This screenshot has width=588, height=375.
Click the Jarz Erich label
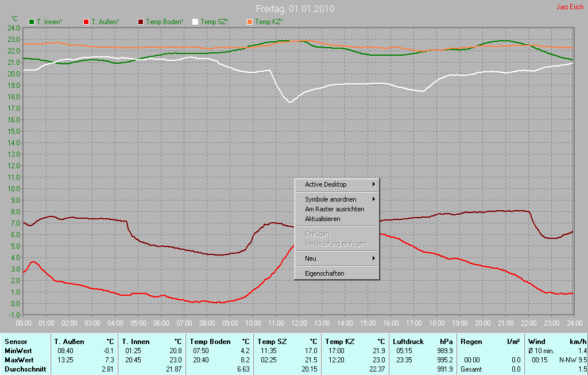[x=570, y=7]
